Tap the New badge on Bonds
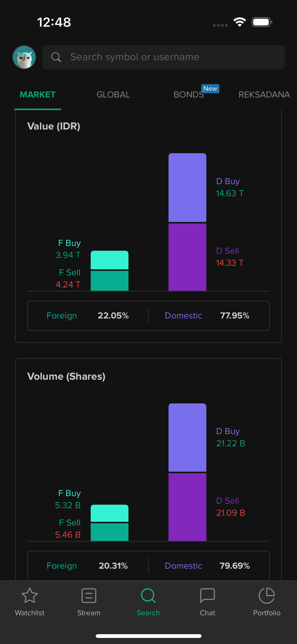Viewport: 297px width, 644px height. (210, 89)
